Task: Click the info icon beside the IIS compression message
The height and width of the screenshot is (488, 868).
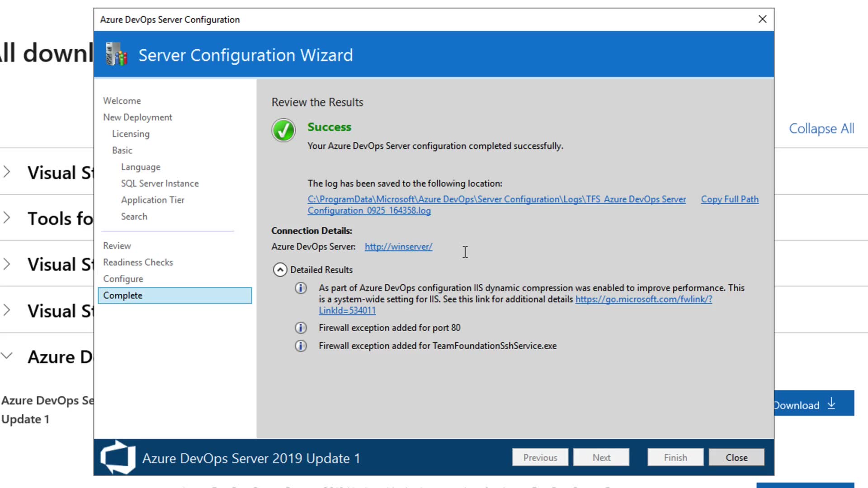Action: pyautogui.click(x=301, y=288)
